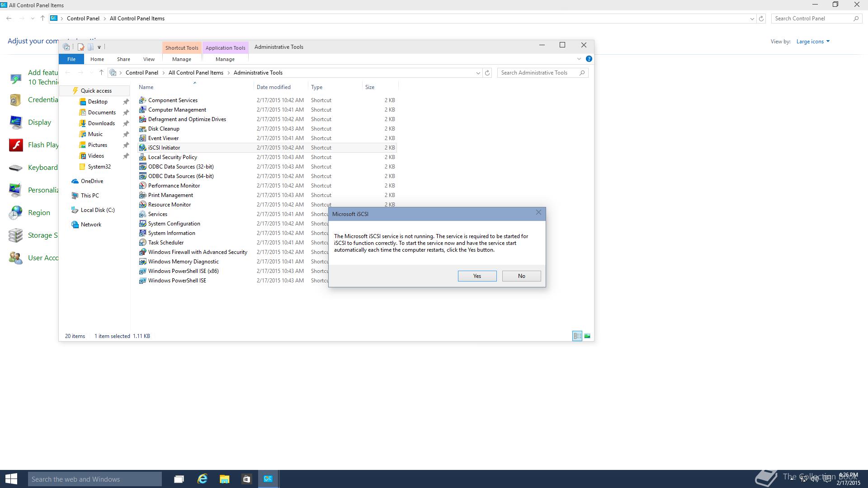Screen dimensions: 868x488
Task: Click the Print Management shortcut icon
Action: (142, 195)
